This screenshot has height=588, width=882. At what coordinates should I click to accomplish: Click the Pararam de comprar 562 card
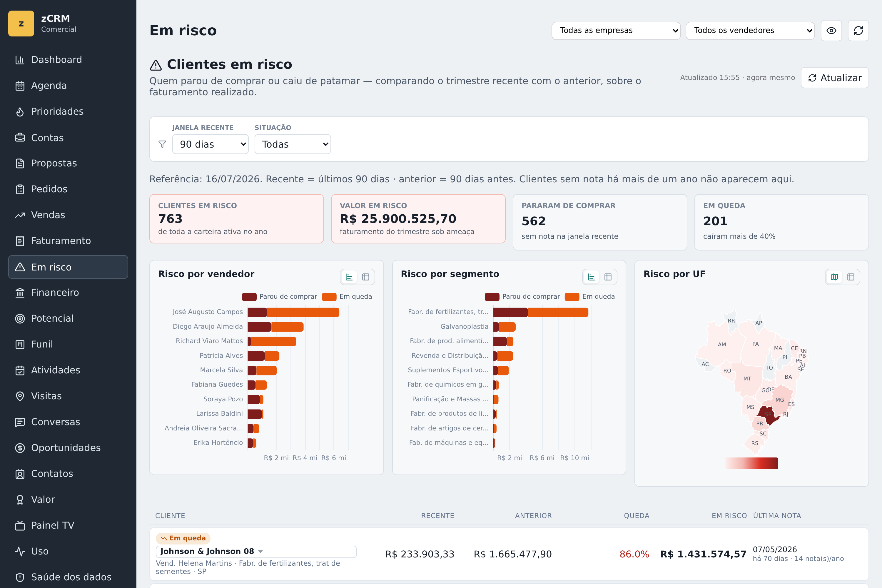pyautogui.click(x=600, y=222)
